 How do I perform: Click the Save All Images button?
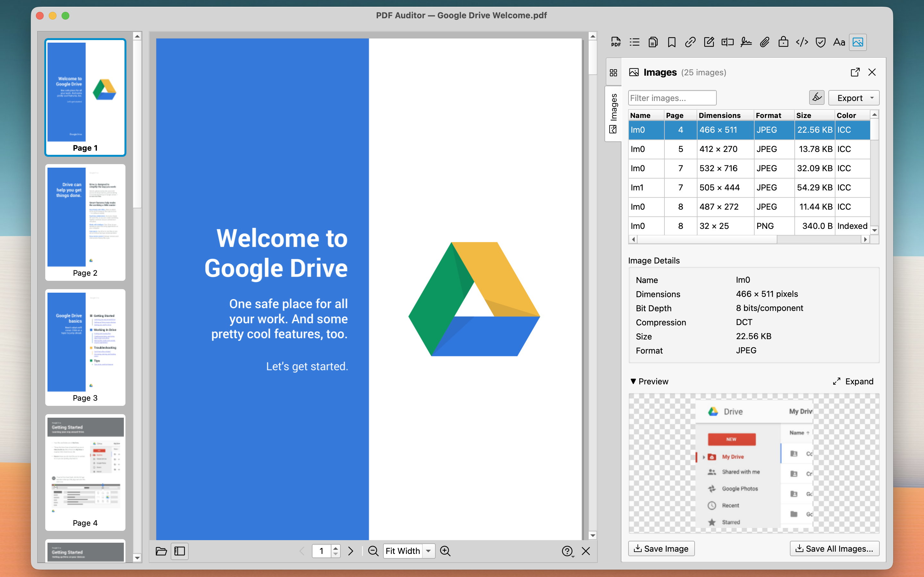coord(834,548)
